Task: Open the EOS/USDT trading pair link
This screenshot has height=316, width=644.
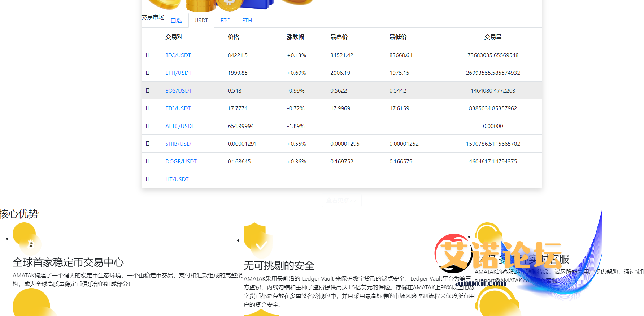Action: pyautogui.click(x=178, y=91)
